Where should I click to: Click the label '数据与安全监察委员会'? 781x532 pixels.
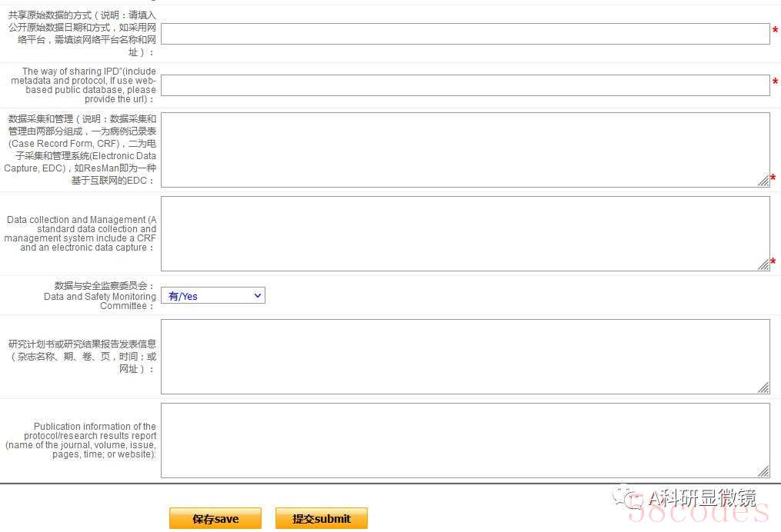pyautogui.click(x=104, y=286)
